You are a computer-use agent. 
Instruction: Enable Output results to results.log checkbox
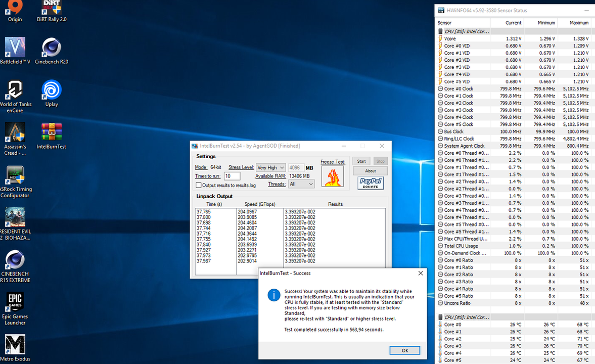click(199, 185)
